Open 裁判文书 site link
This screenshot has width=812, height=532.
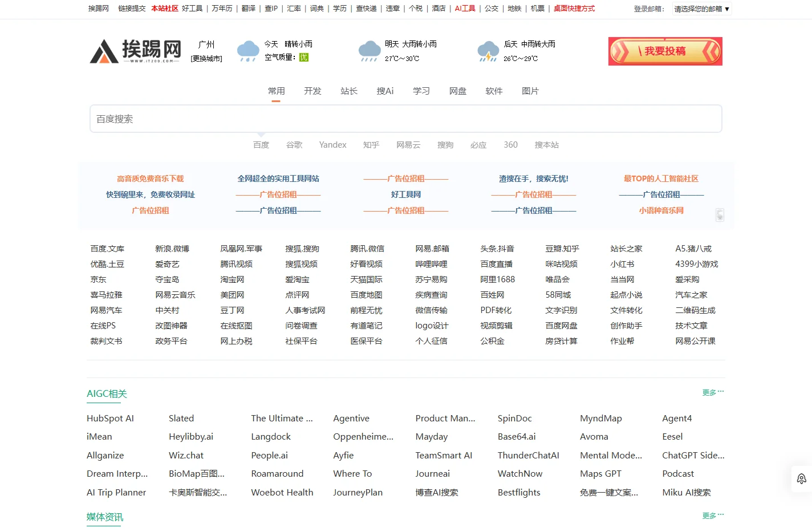106,341
